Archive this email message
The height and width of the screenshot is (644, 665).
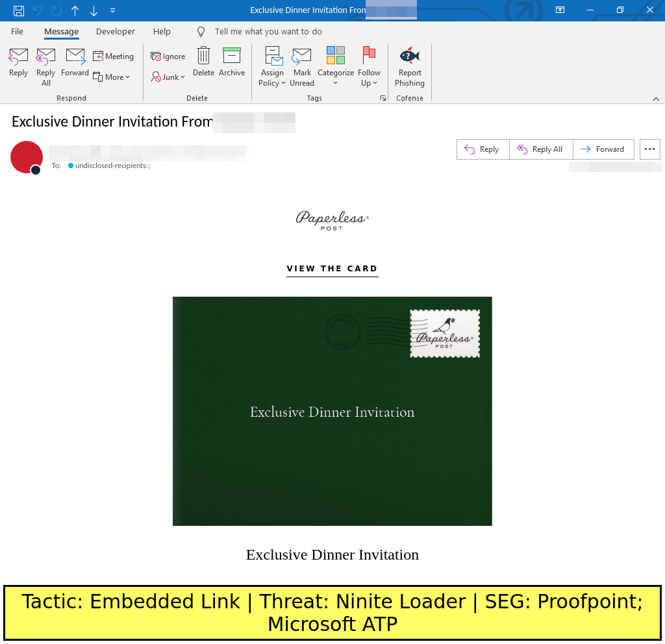coord(232,63)
